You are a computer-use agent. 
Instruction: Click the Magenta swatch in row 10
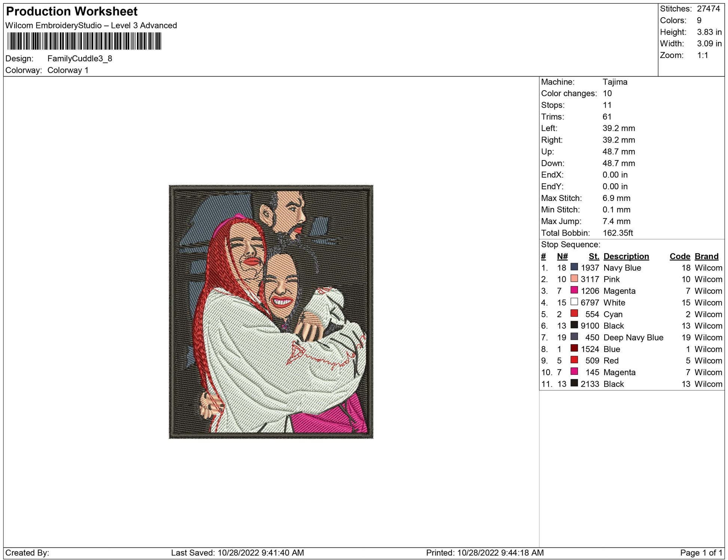tap(574, 371)
